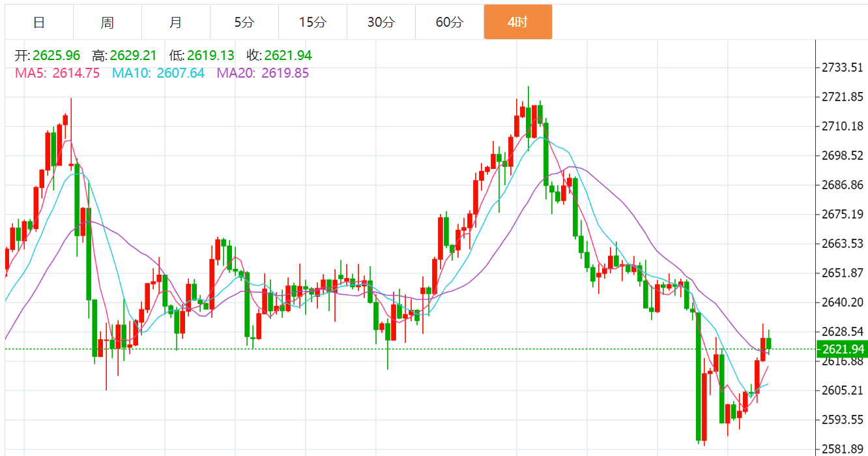Click the last green candle at chart's right

tap(769, 343)
